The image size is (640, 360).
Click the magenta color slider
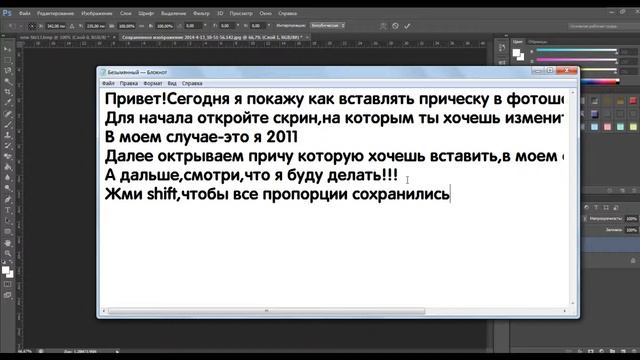pos(576,60)
